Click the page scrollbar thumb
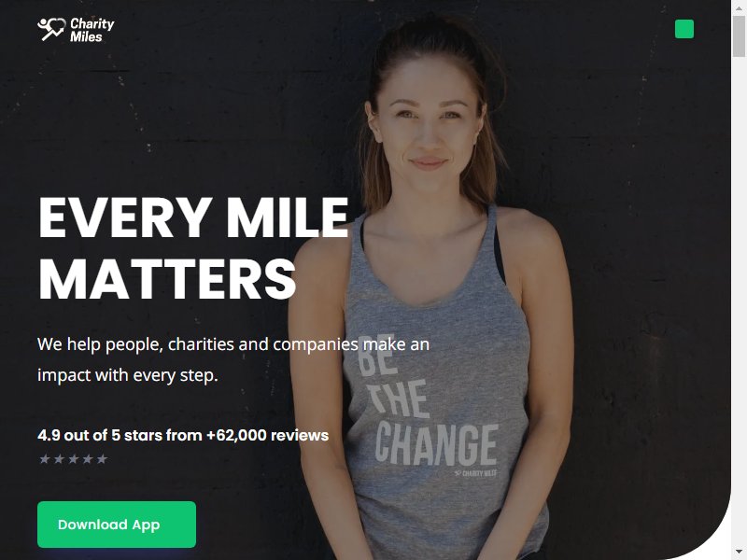 (x=739, y=36)
